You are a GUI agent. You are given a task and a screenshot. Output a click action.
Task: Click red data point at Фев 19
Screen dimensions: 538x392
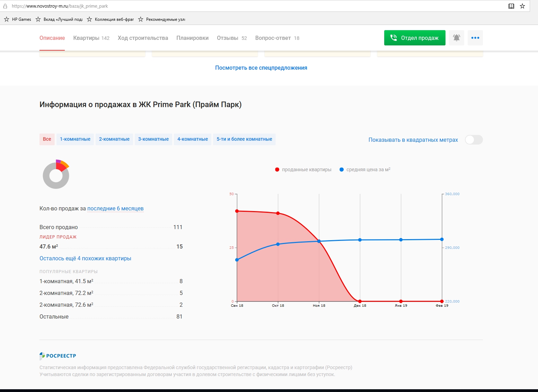coord(442,301)
